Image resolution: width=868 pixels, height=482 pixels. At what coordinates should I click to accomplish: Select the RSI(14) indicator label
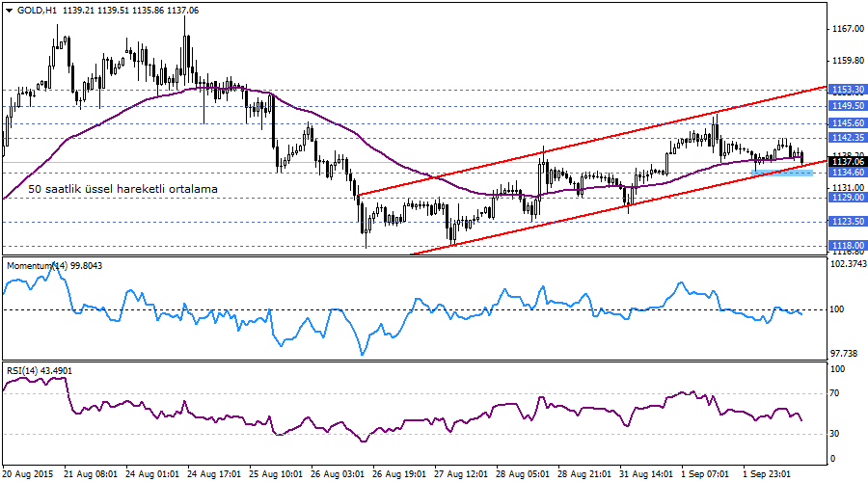tap(26, 370)
